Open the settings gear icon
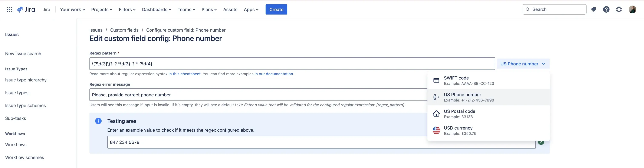 pyautogui.click(x=619, y=10)
